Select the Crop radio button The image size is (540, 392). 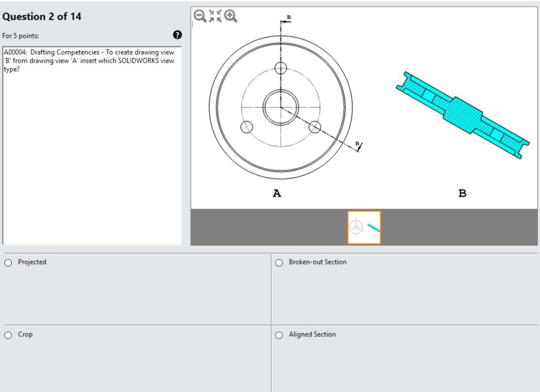[x=7, y=335]
